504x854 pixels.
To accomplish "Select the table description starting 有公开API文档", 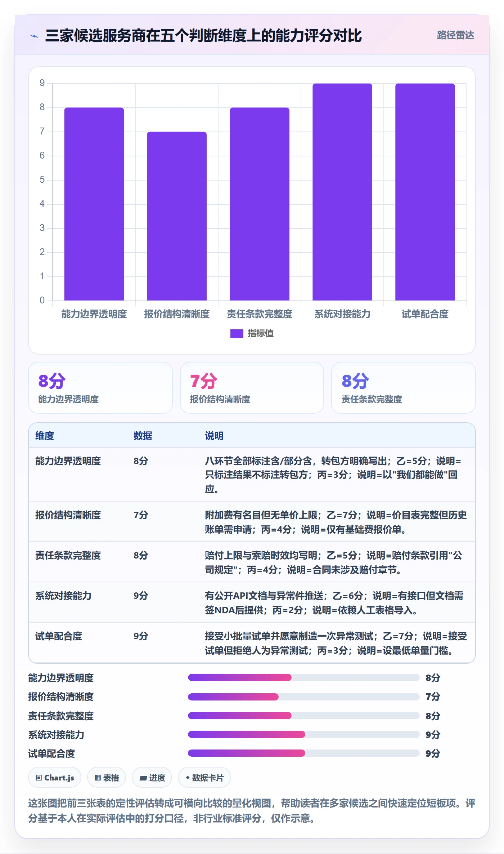I will click(334, 603).
